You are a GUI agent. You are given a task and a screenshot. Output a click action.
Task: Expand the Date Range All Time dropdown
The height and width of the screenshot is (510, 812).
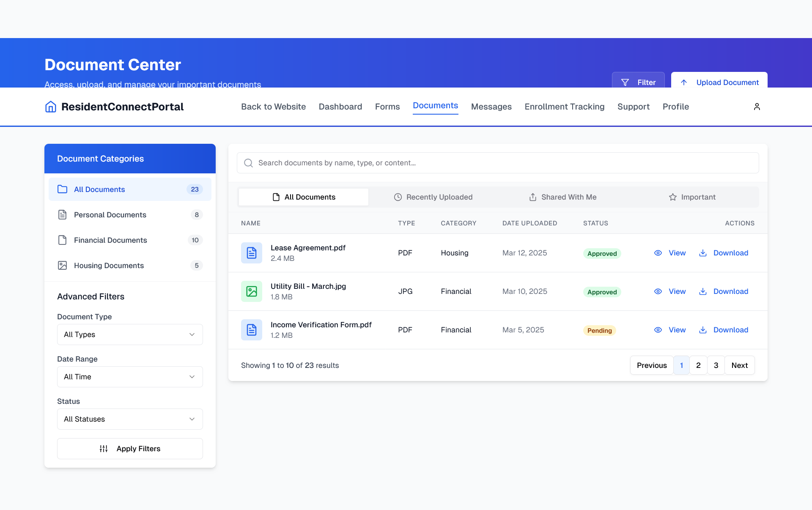130,377
